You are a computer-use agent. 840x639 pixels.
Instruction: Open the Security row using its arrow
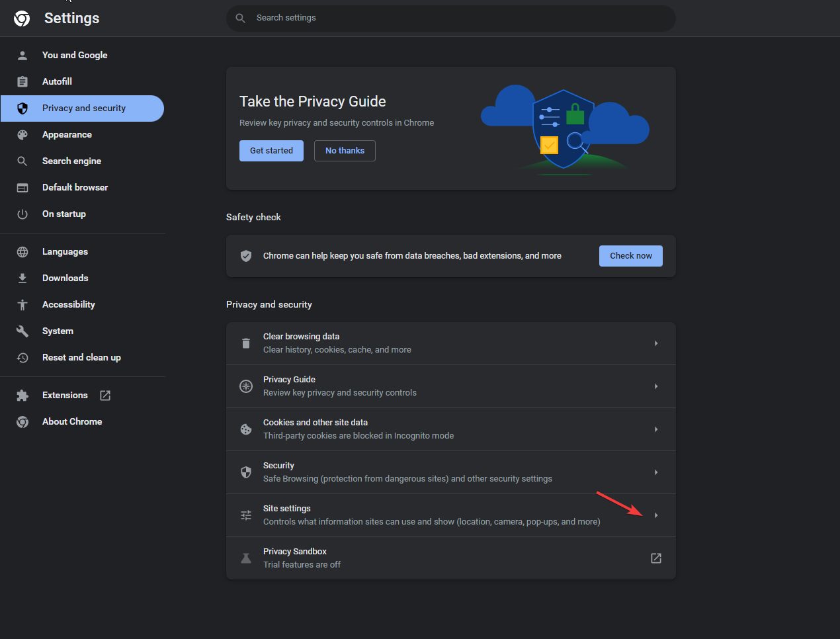[x=656, y=472]
